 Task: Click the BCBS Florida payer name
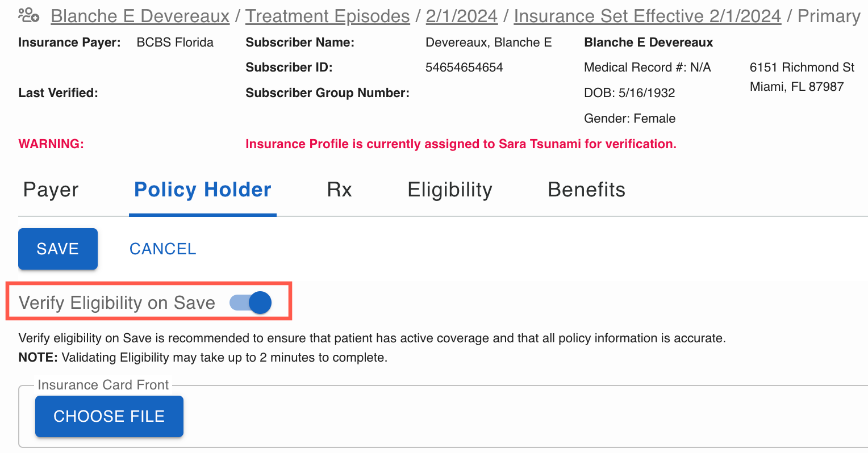[175, 43]
